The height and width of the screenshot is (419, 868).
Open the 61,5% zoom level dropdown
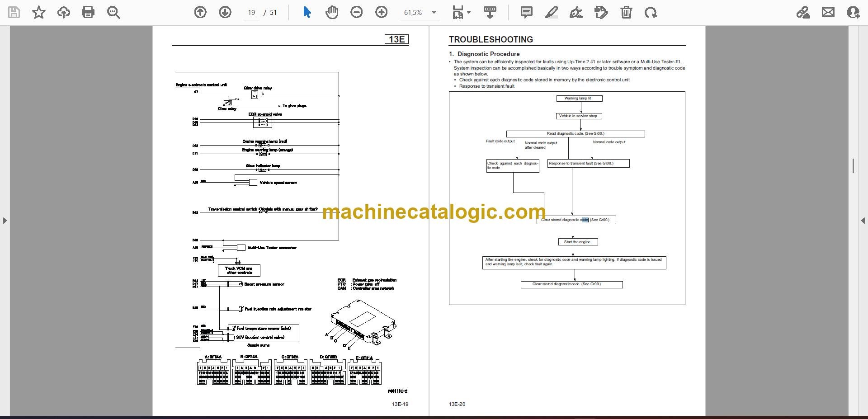[x=420, y=13]
